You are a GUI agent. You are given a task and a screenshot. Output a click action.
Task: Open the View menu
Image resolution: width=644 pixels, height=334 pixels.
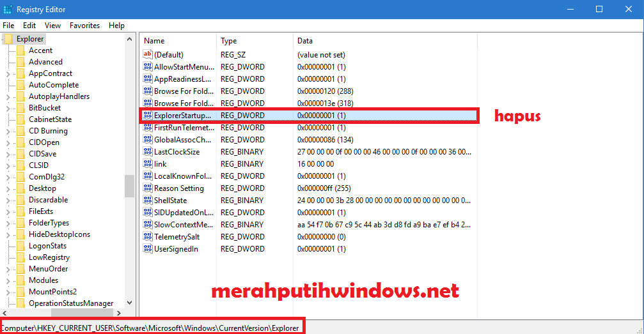[x=52, y=26]
